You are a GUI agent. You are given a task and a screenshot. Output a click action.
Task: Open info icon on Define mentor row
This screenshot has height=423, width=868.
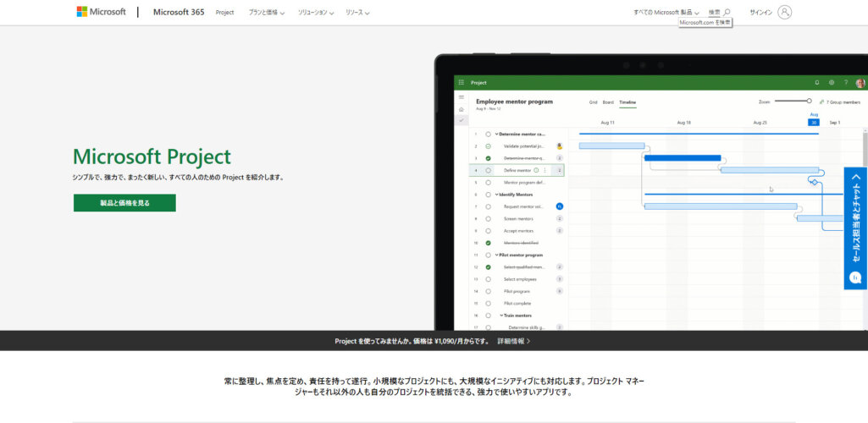coord(536,170)
